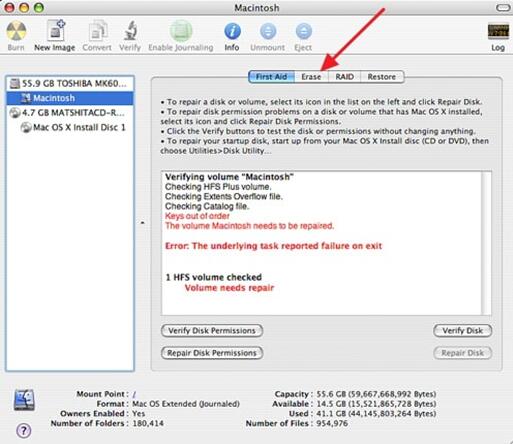Click the Burn toolbar icon
513x444 pixels.
click(x=16, y=31)
